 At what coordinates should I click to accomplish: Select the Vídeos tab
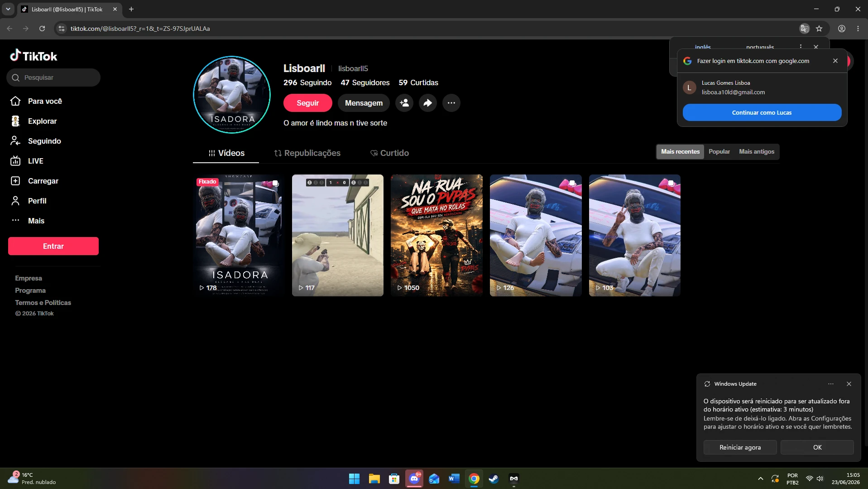(226, 153)
